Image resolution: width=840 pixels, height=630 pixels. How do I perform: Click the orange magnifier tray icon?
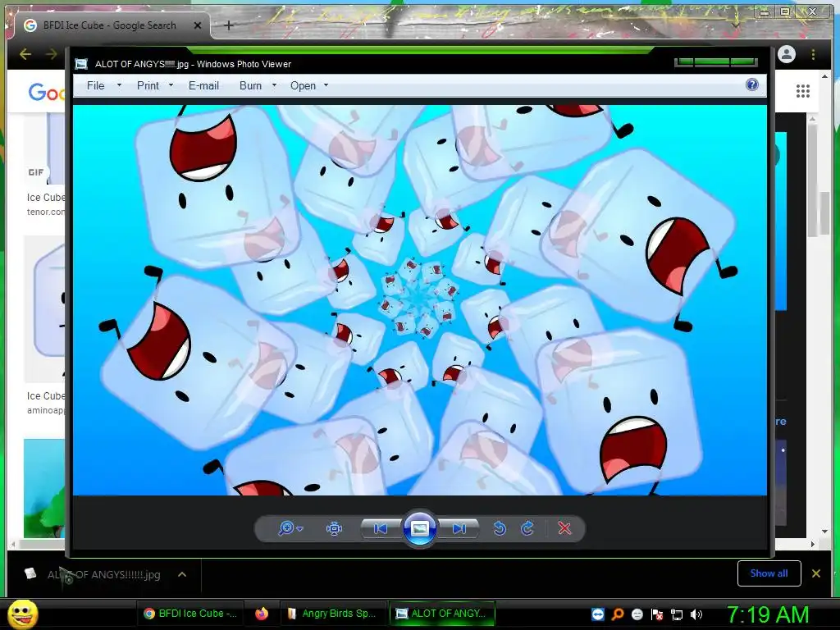pyautogui.click(x=618, y=614)
